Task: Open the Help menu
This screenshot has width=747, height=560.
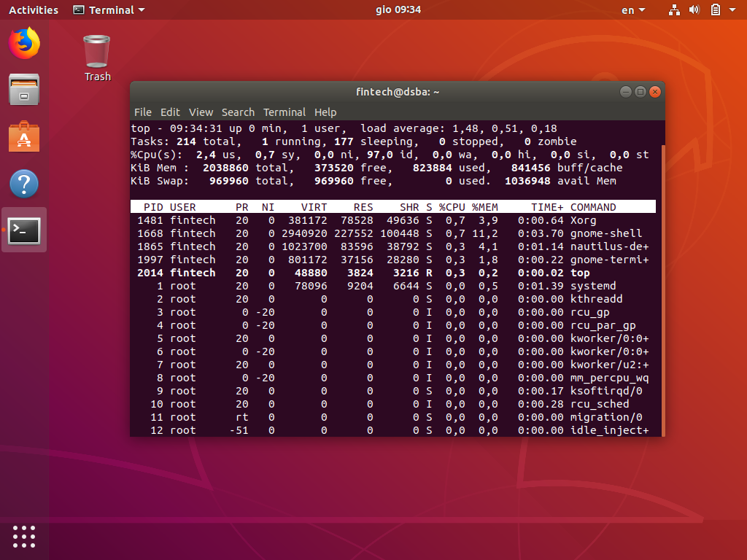Action: click(325, 112)
